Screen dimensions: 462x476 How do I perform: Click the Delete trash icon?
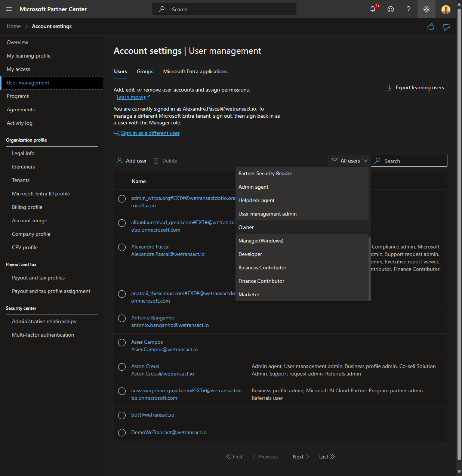coord(156,161)
